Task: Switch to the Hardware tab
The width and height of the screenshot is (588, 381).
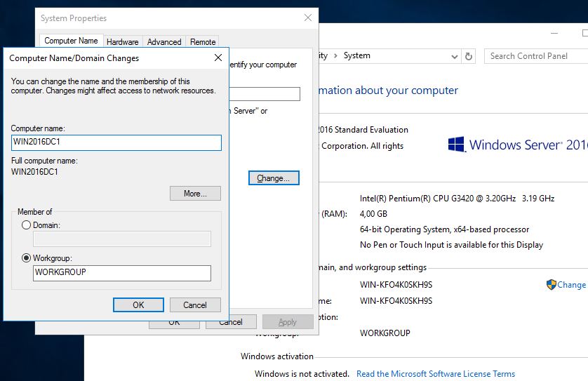Action: (x=123, y=42)
